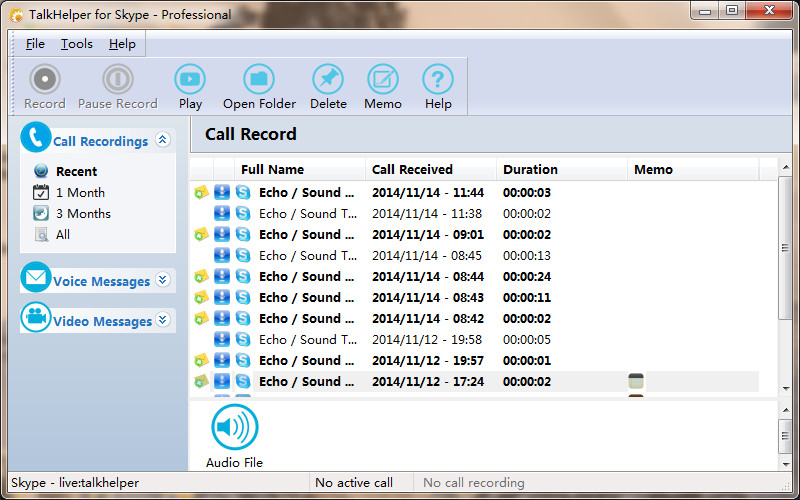Click the incoming call icon on the 09:01 row
The width and height of the screenshot is (800, 500).
point(222,234)
